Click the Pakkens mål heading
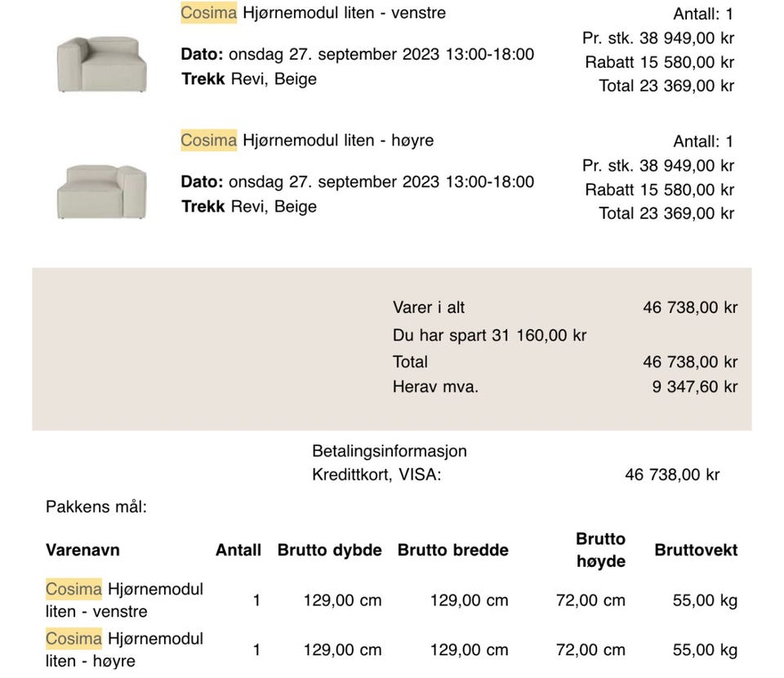 [x=96, y=506]
